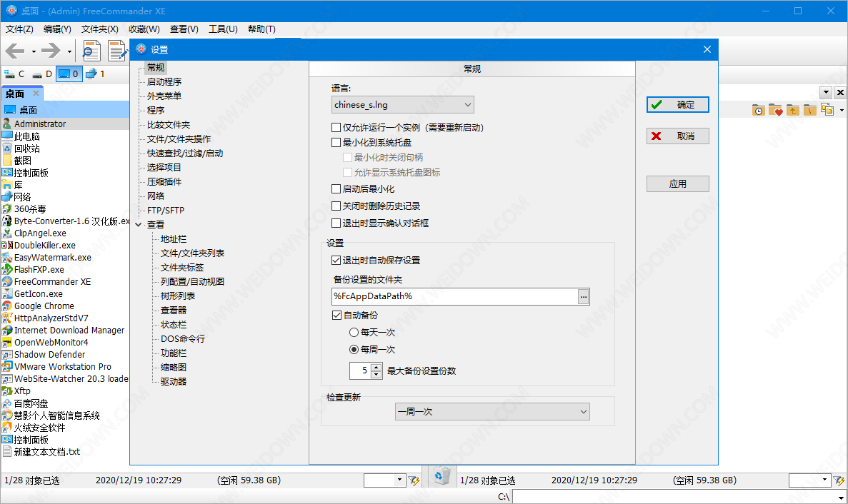Click the back navigation arrow
The height and width of the screenshot is (504, 848).
pos(14,51)
